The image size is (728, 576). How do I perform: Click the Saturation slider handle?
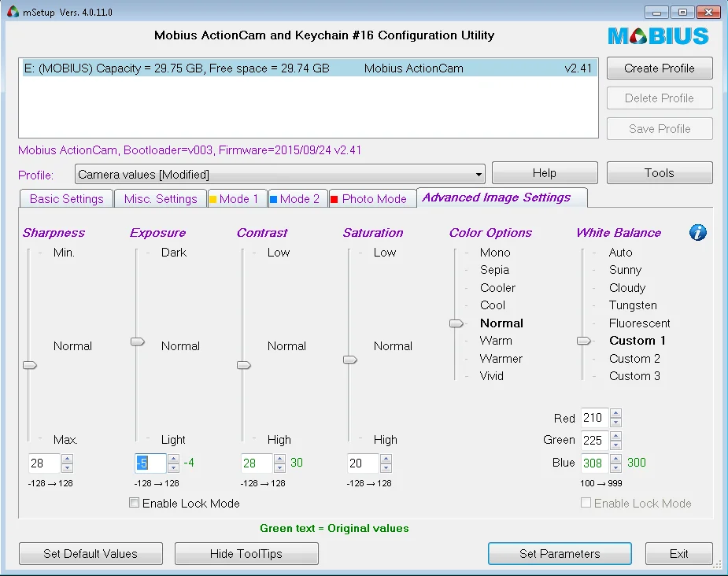point(350,360)
